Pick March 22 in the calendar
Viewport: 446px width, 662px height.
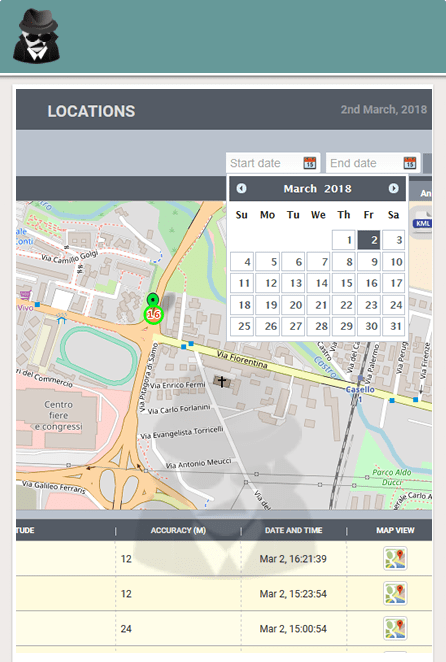point(343,305)
